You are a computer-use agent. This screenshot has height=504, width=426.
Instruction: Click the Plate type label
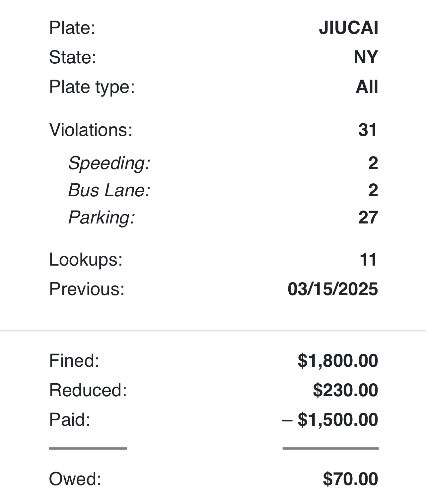92,87
